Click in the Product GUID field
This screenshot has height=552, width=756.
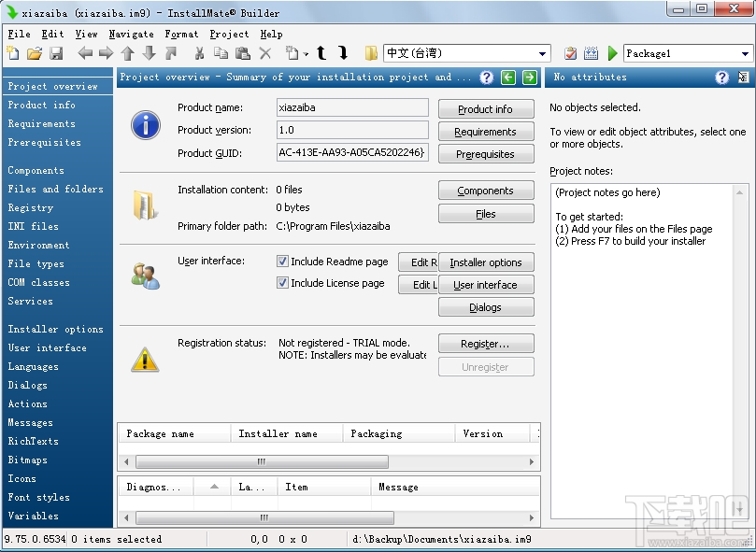(x=352, y=153)
